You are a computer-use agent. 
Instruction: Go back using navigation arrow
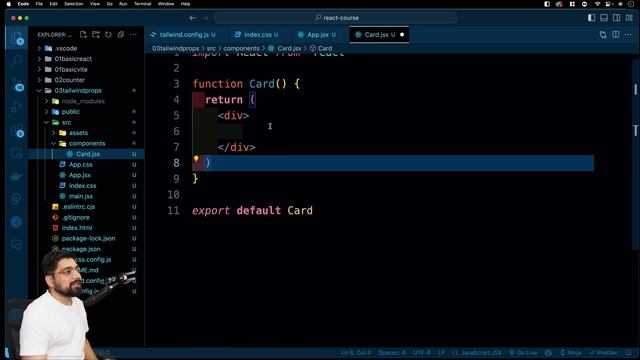point(193,18)
